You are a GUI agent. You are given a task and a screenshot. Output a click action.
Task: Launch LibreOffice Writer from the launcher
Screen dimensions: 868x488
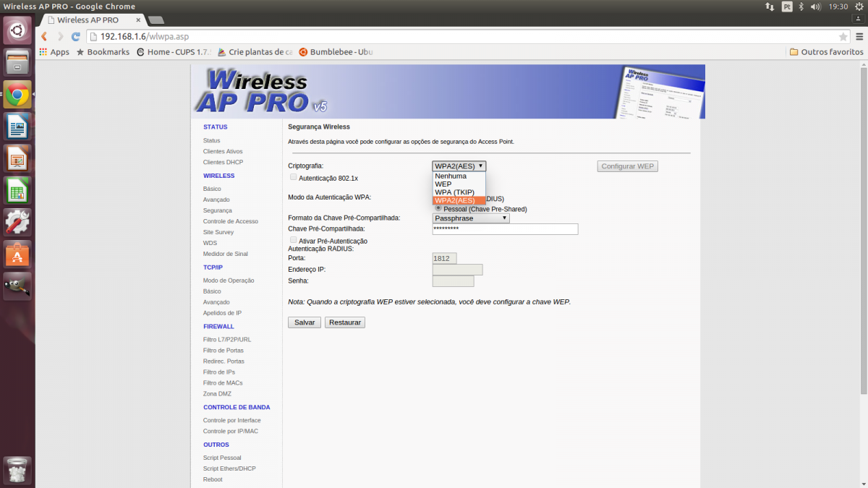17,126
